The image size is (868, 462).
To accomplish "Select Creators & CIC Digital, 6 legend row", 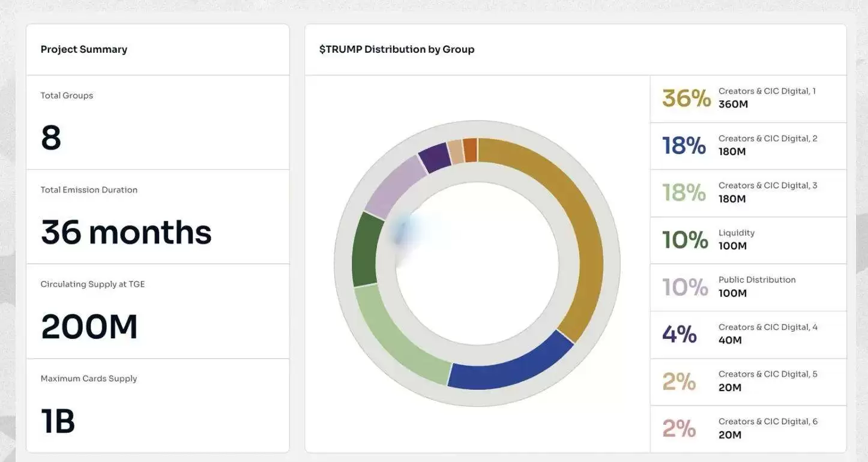I will point(748,428).
